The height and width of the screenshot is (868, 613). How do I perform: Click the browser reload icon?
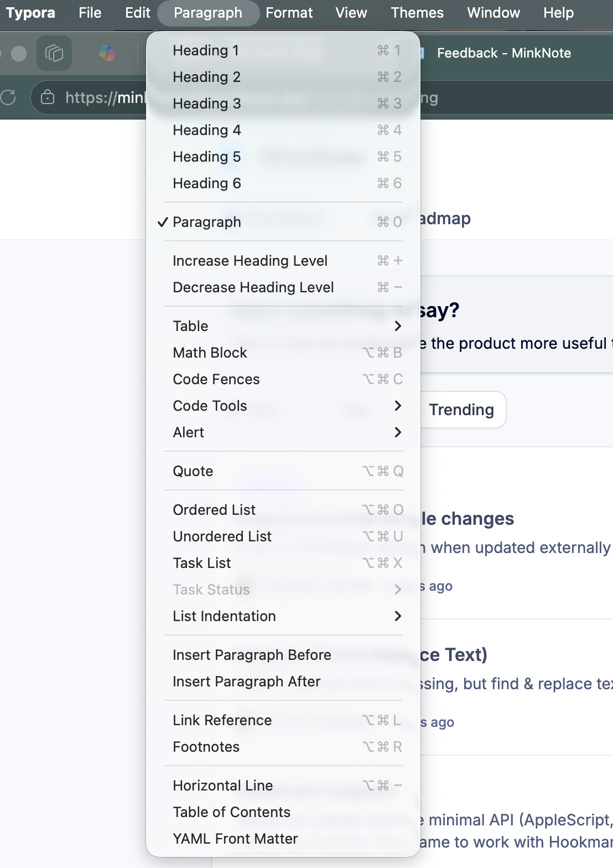click(8, 98)
